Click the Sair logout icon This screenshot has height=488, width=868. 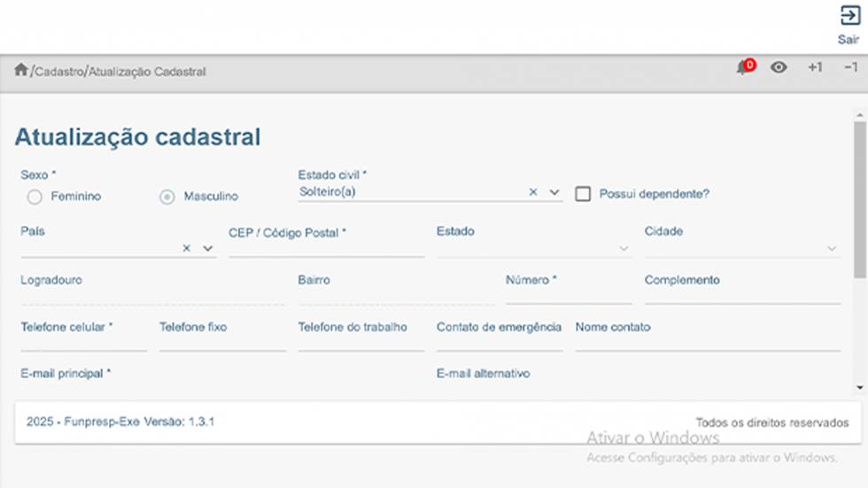(848, 17)
